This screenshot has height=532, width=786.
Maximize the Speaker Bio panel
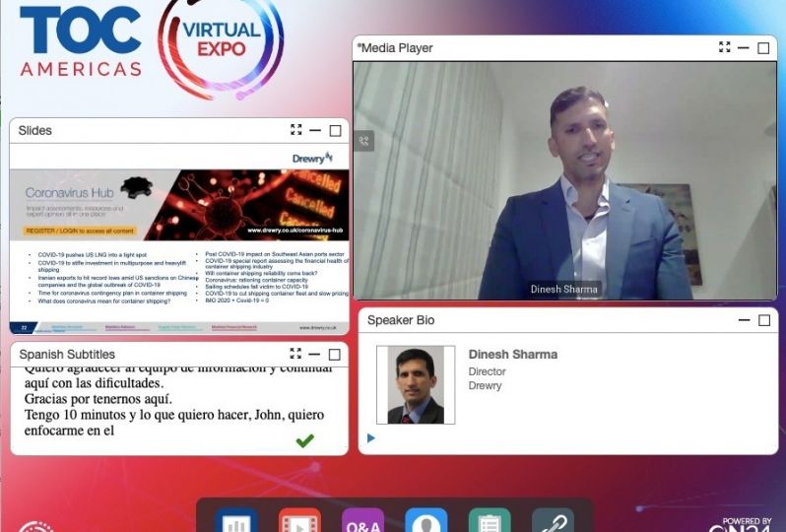(764, 320)
